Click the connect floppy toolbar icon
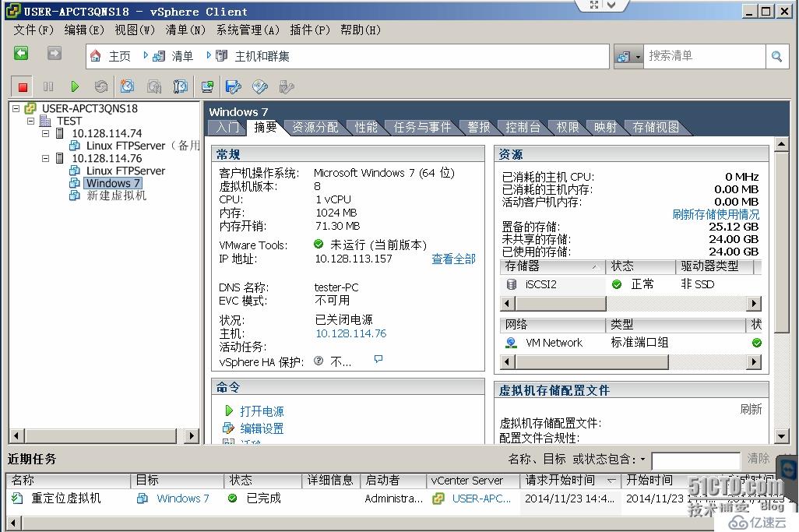Image resolution: width=799 pixels, height=532 pixels. (x=234, y=86)
